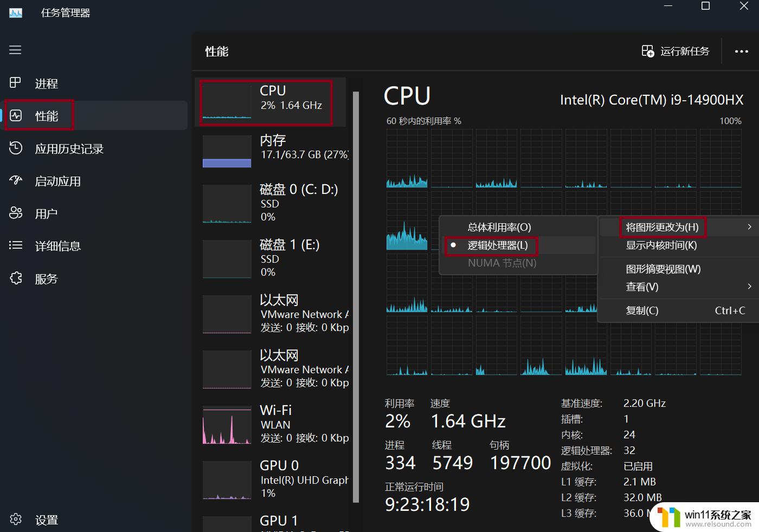Click the Processes (进程) sidebar icon

click(x=15, y=83)
